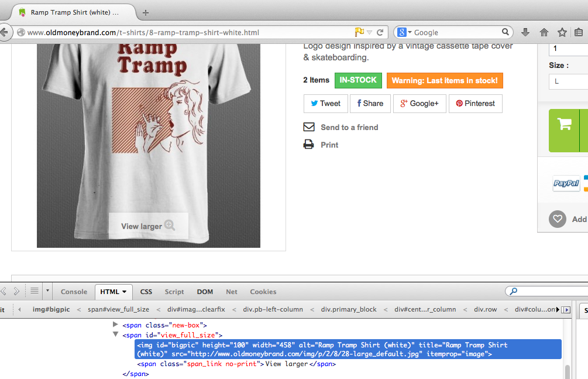Image resolution: width=588 pixels, height=379 pixels.
Task: Click the right arrow ending the breadcrumb path
Action: click(x=558, y=309)
